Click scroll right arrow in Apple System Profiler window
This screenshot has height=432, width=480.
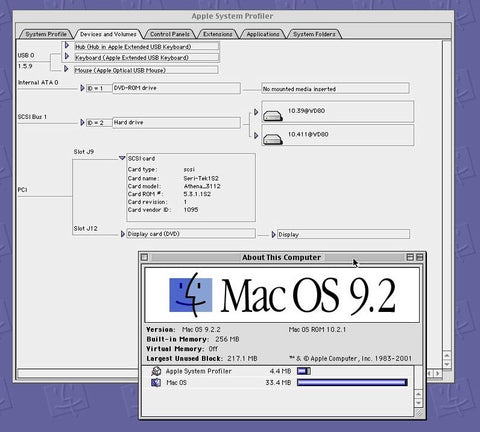pos(437,373)
